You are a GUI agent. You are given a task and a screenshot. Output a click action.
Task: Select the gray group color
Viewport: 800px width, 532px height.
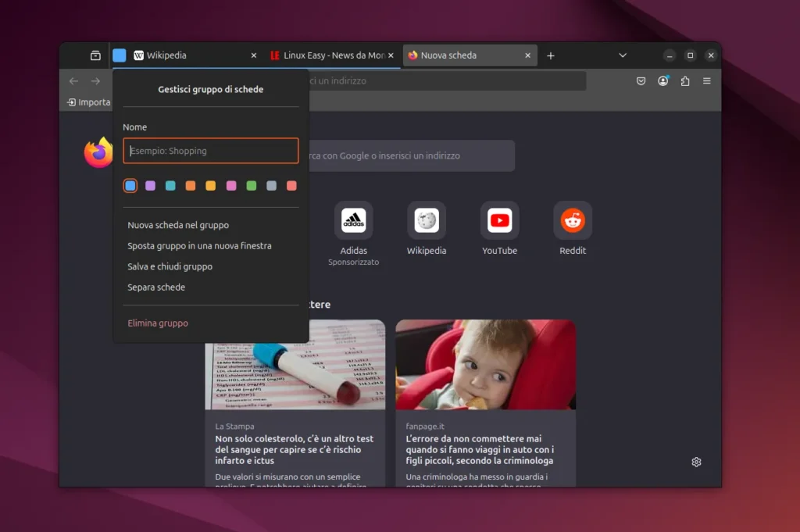[x=271, y=186]
